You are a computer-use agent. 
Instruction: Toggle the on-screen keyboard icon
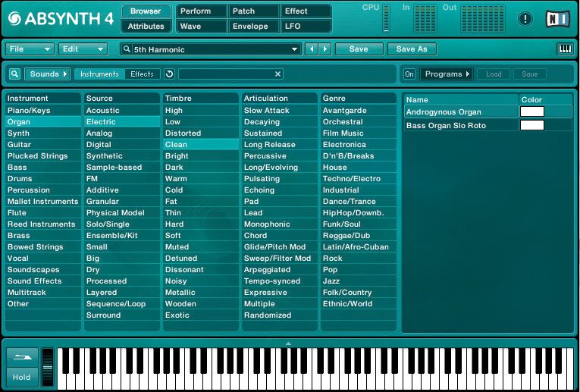point(565,49)
